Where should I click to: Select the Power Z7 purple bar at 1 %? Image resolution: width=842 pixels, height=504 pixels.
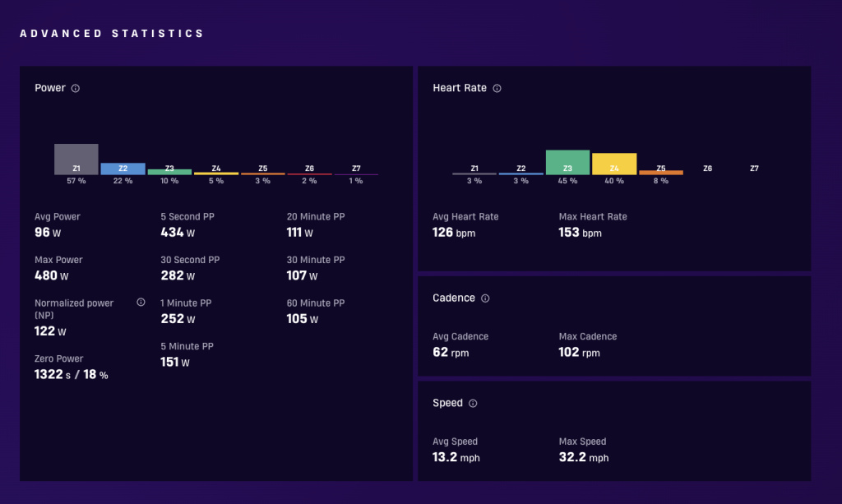click(x=357, y=174)
